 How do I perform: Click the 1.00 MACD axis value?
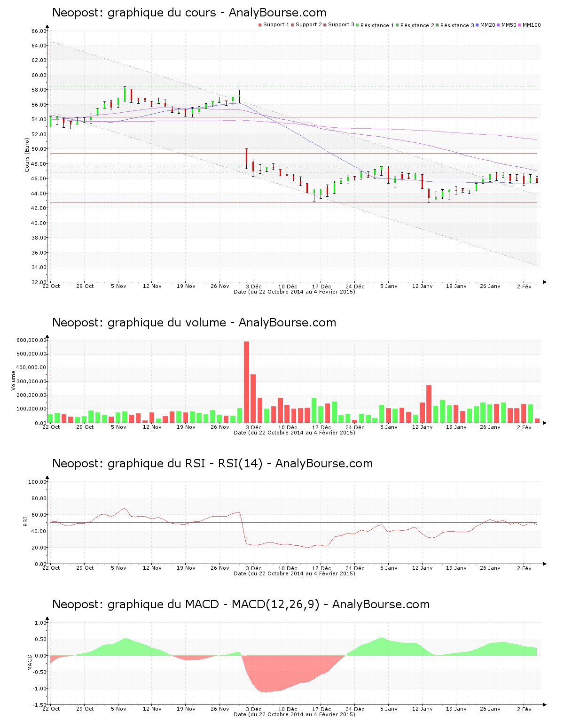click(41, 623)
